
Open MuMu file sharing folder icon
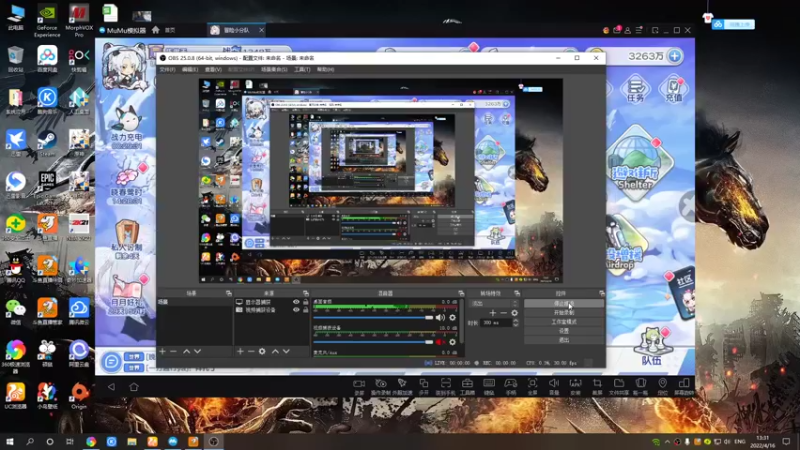619,386
